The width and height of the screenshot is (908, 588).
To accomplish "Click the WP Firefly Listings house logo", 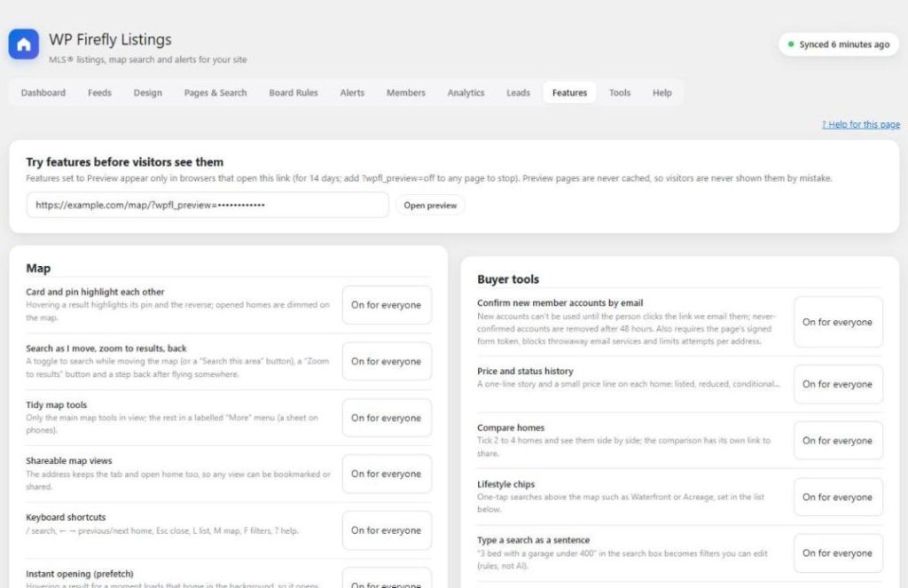I will 24,44.
